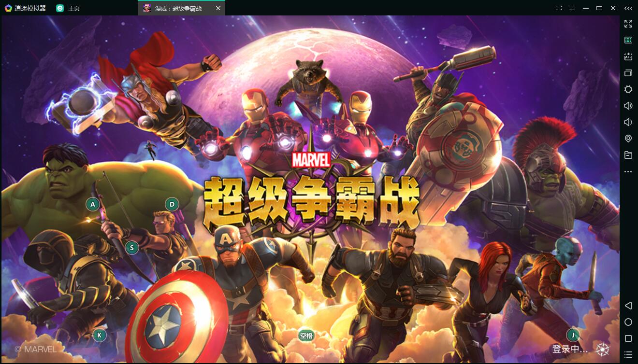Click the 空格 key-mapping marker
The width and height of the screenshot is (638, 364).
click(x=306, y=336)
